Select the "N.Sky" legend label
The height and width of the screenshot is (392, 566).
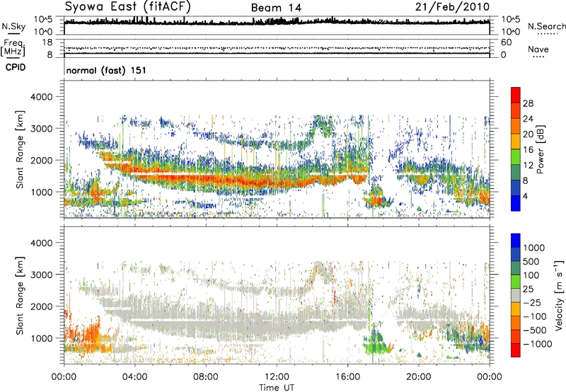pos(13,26)
